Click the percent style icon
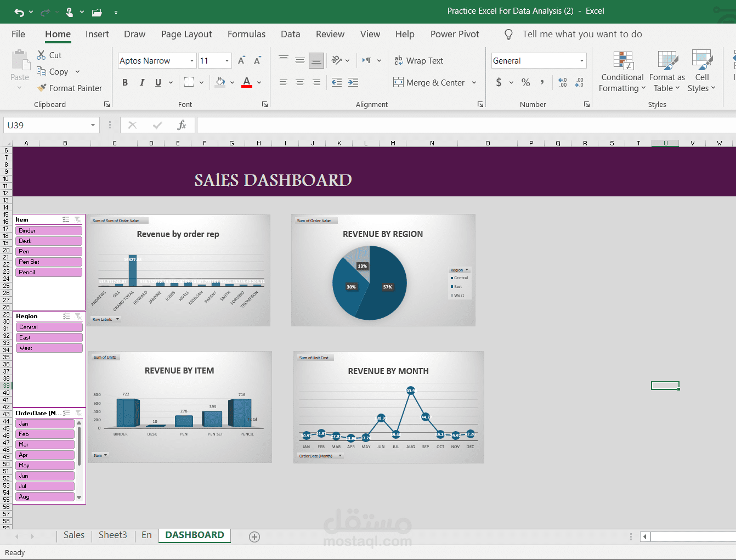The height and width of the screenshot is (560, 736). coord(525,82)
